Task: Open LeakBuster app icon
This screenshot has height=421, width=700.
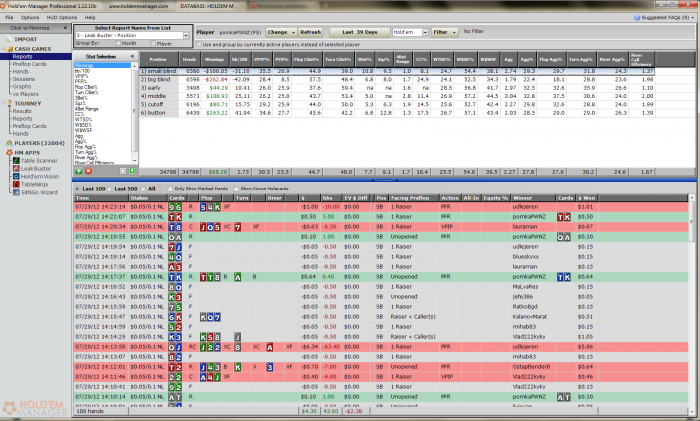Action: pos(16,169)
